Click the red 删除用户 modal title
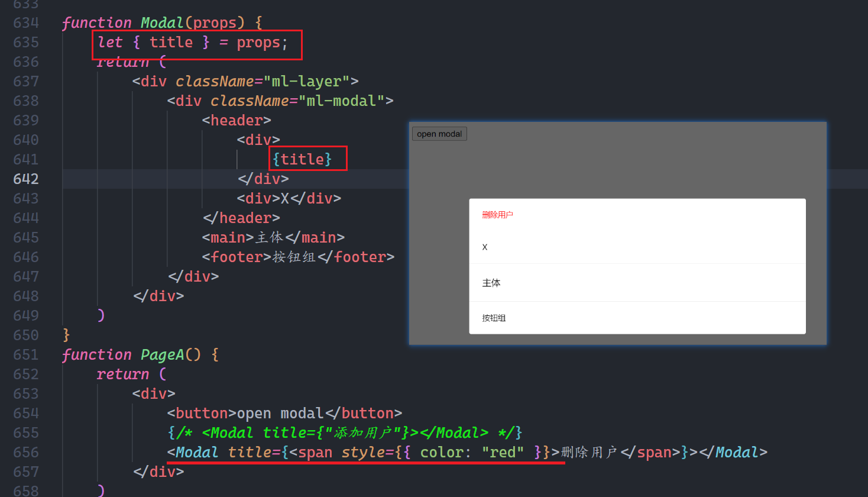 [497, 215]
